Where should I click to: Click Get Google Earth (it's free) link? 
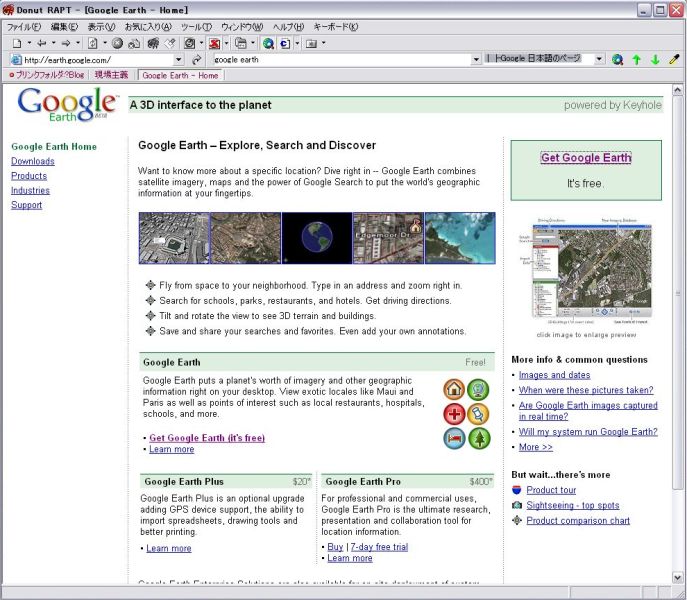207,438
